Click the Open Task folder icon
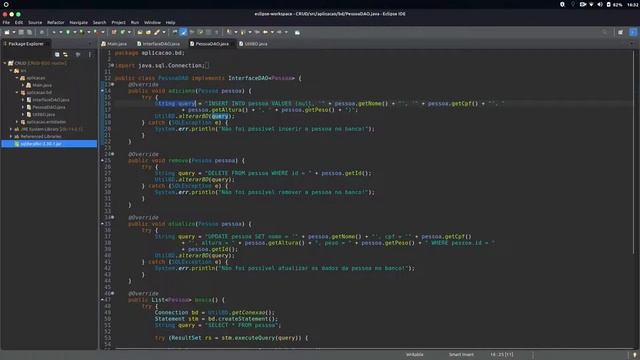 [x=148, y=32]
